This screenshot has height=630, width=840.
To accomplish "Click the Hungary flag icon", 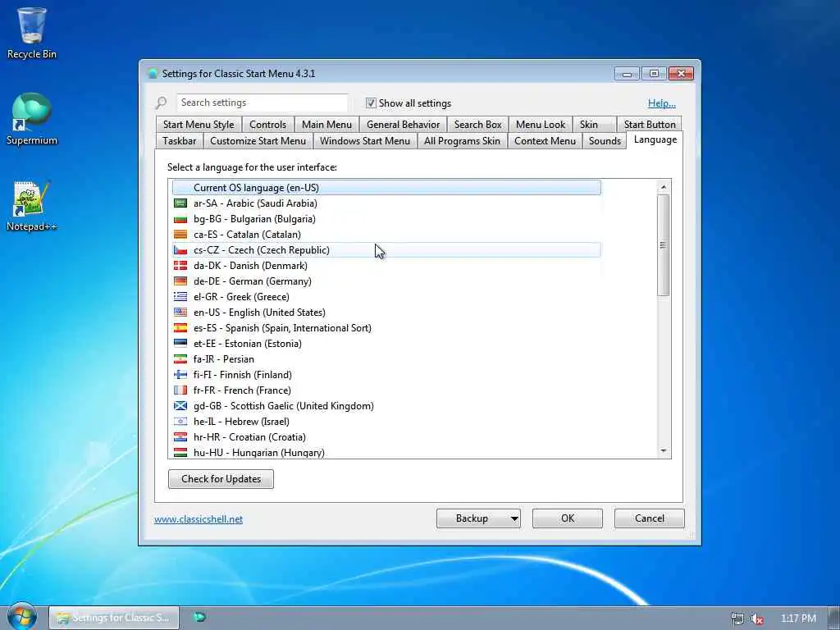I will pyautogui.click(x=180, y=452).
